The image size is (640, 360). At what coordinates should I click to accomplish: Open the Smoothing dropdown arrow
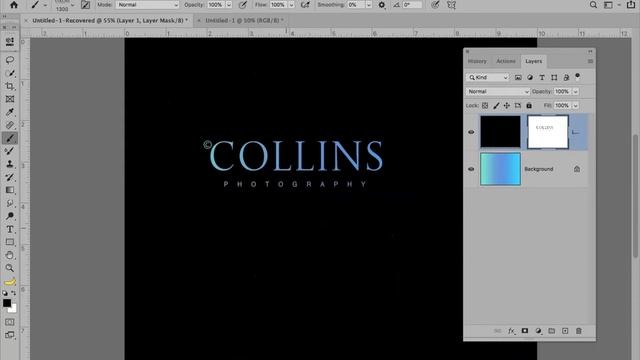click(369, 5)
